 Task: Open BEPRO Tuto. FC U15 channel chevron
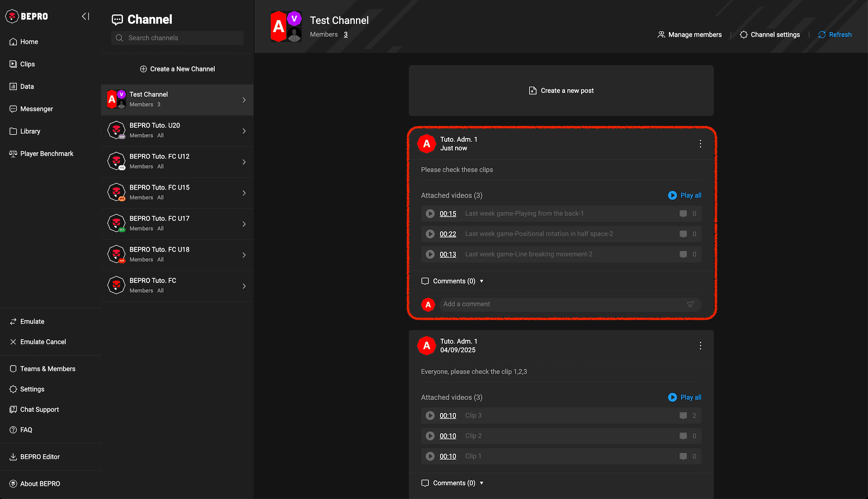244,193
